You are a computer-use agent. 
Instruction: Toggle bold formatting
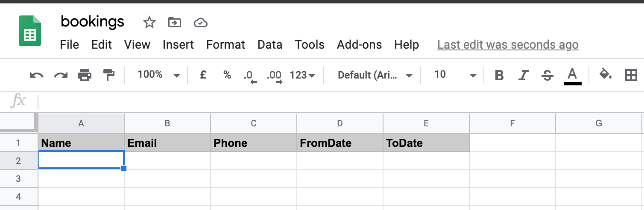[x=499, y=76]
